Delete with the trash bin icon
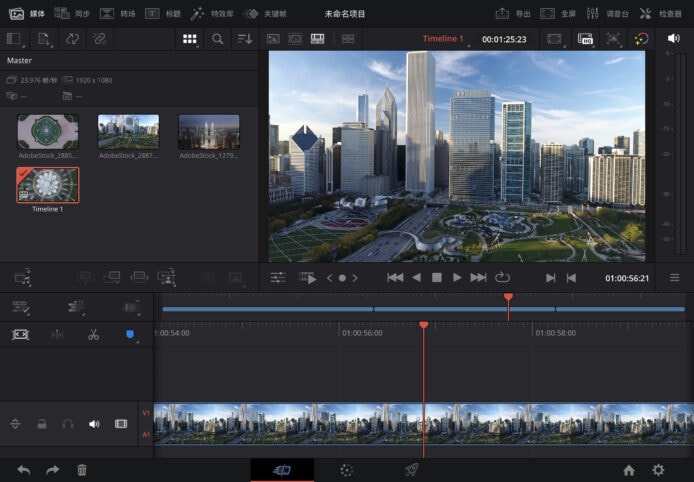 coord(82,469)
